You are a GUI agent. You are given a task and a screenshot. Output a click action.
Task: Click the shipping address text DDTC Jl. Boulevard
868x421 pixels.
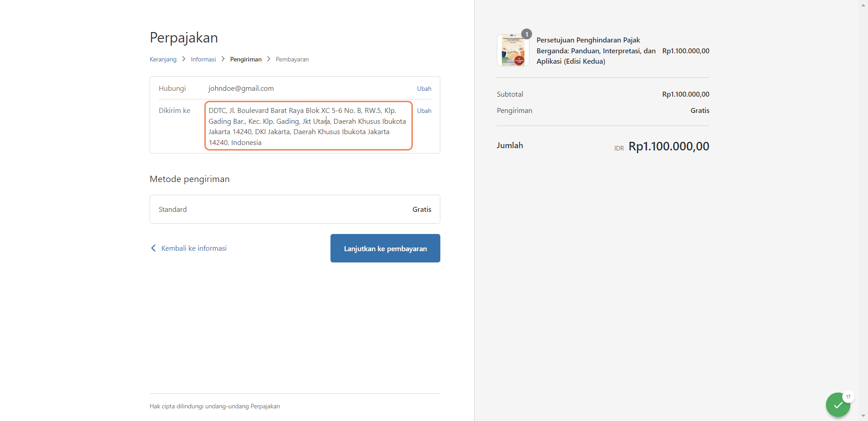[x=308, y=126]
